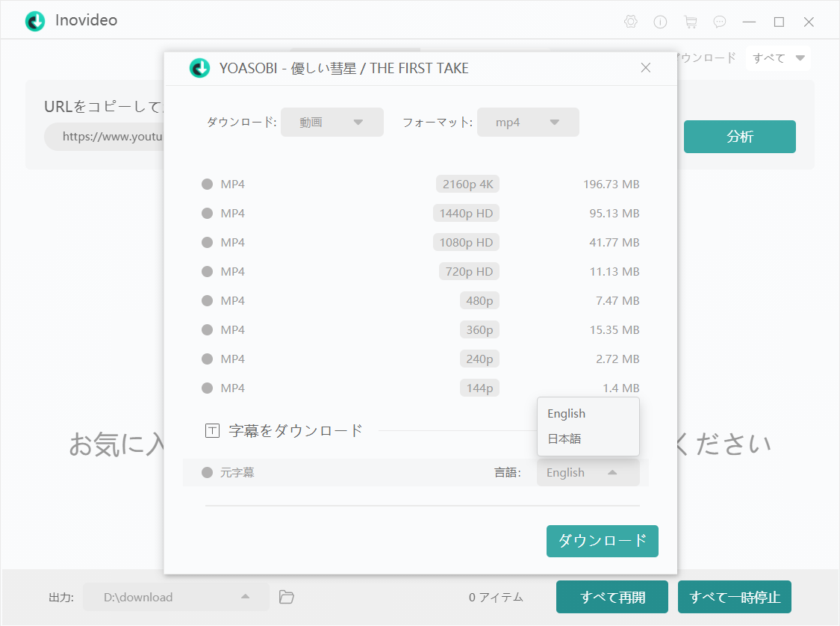The width and height of the screenshot is (840, 626).
Task: Open the ダウンロード type dropdown (動画)
Action: coord(332,123)
